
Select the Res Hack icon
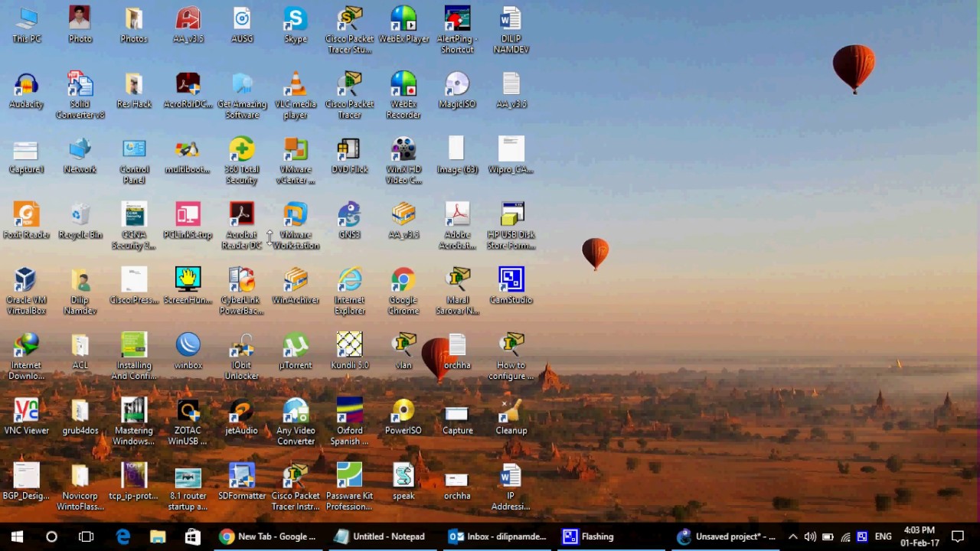pyautogui.click(x=134, y=90)
